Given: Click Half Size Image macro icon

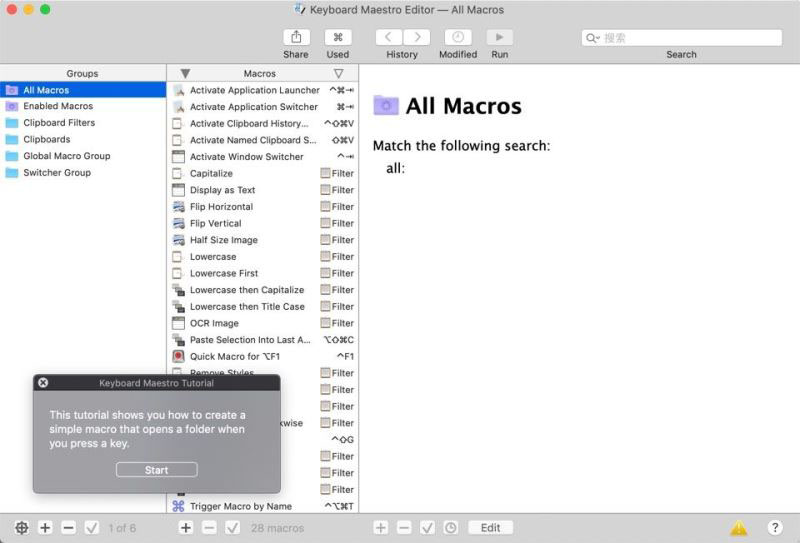Looking at the screenshot, I should pyautogui.click(x=178, y=240).
